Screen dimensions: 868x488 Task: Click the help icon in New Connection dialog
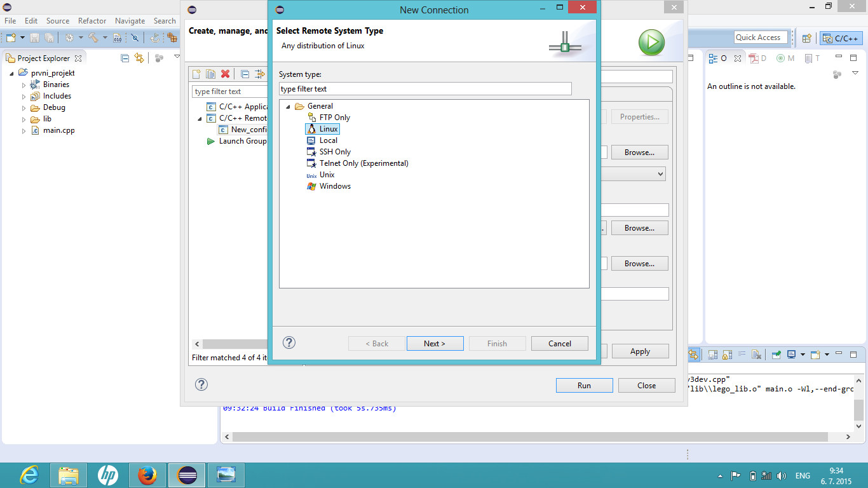(289, 343)
